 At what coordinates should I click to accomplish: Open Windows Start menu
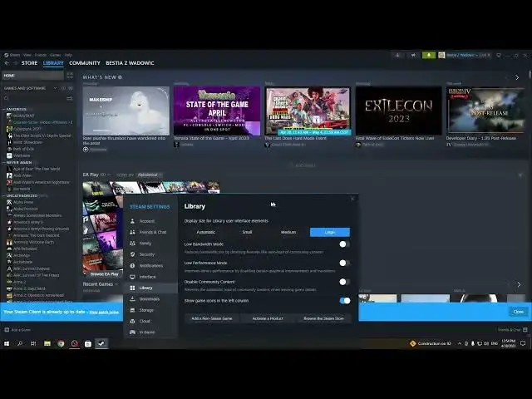(x=7, y=343)
